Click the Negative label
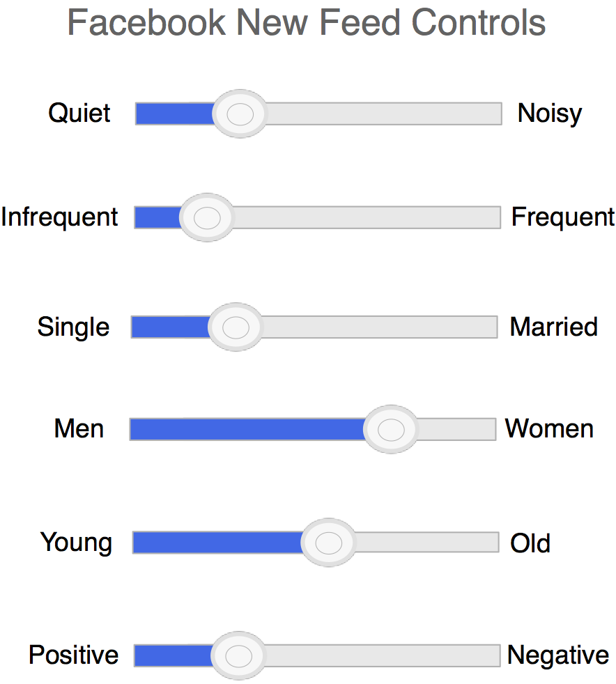 tap(557, 655)
